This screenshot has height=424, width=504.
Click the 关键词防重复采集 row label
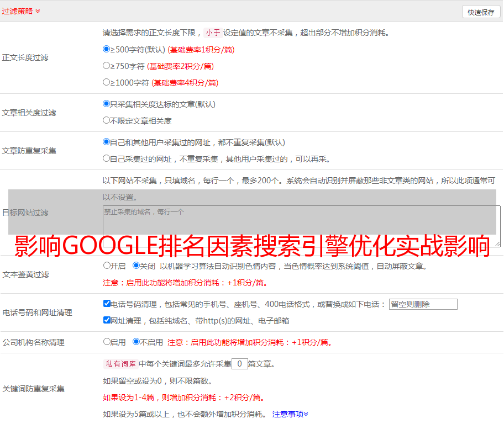pos(33,389)
